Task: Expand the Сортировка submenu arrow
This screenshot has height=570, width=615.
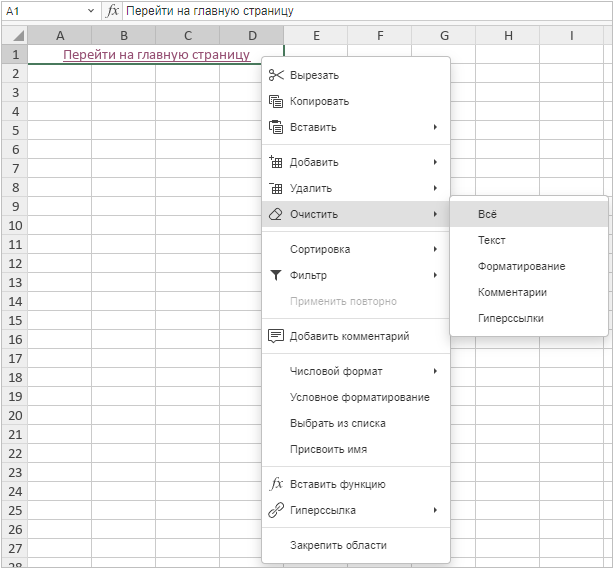Action: point(435,249)
